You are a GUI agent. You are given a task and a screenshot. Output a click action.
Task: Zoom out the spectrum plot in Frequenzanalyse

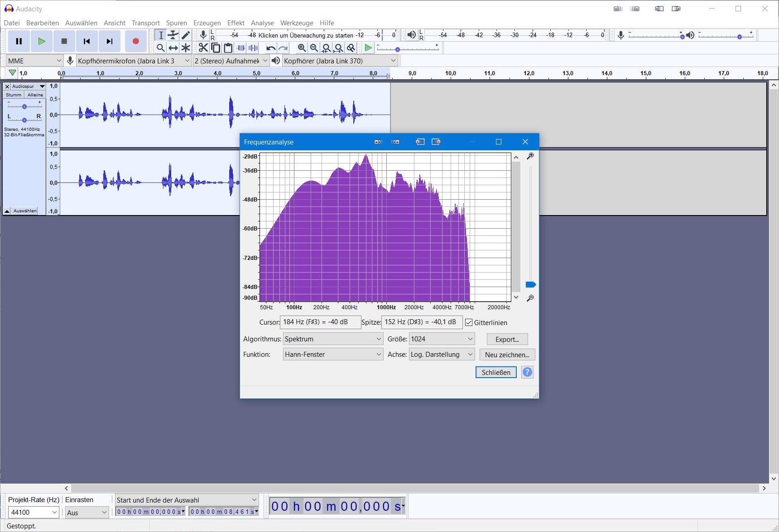(530, 298)
